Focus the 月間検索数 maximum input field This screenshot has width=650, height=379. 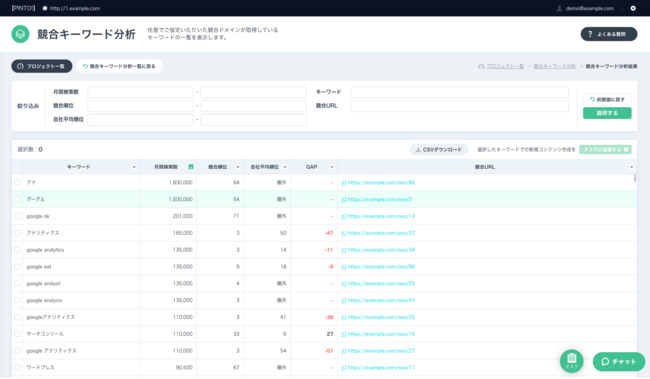(254, 92)
